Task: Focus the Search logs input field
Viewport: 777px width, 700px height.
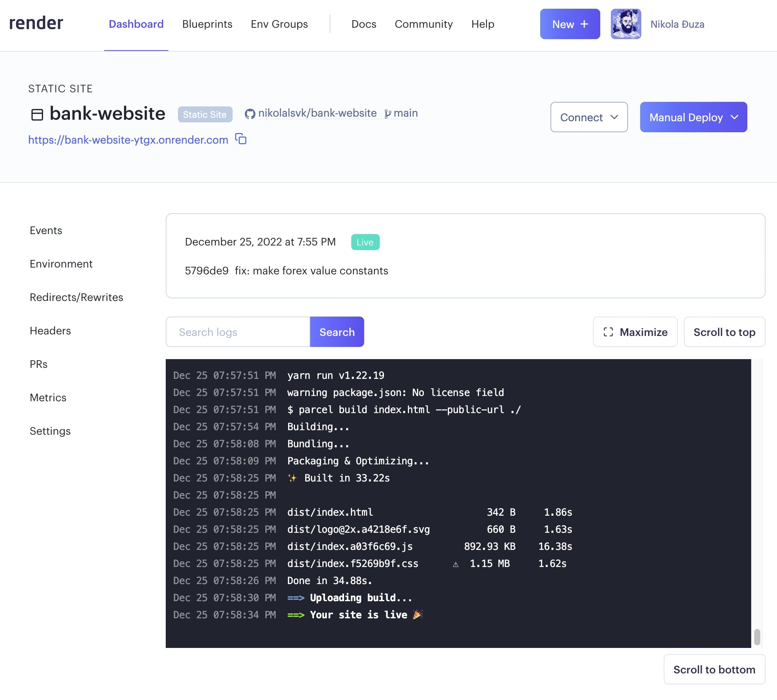Action: click(x=238, y=332)
